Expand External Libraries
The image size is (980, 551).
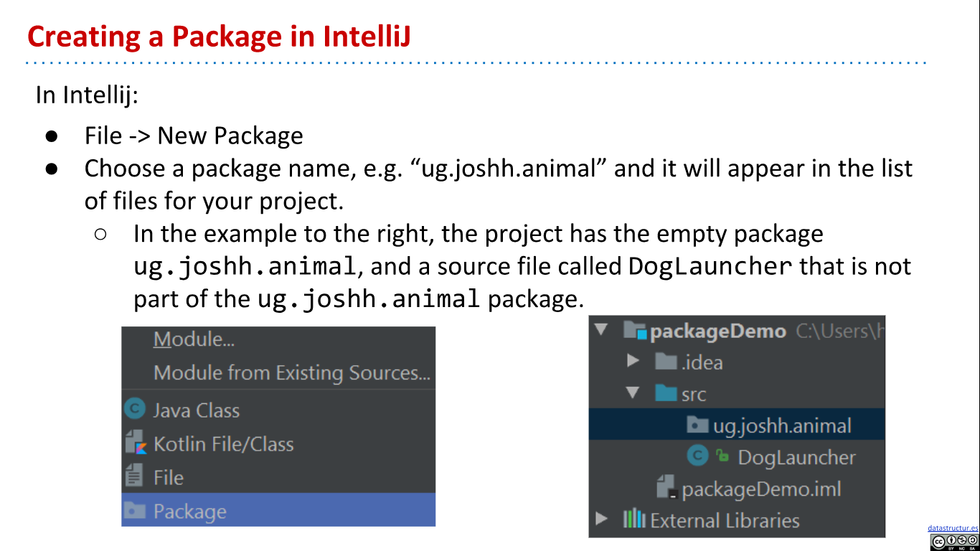pyautogui.click(x=601, y=521)
